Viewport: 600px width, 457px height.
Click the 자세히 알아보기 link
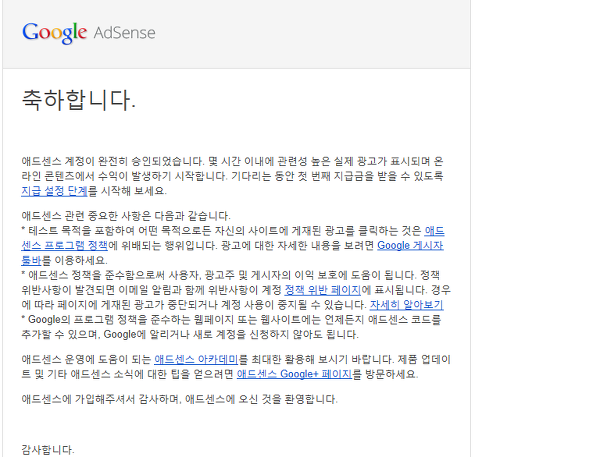tap(406, 305)
